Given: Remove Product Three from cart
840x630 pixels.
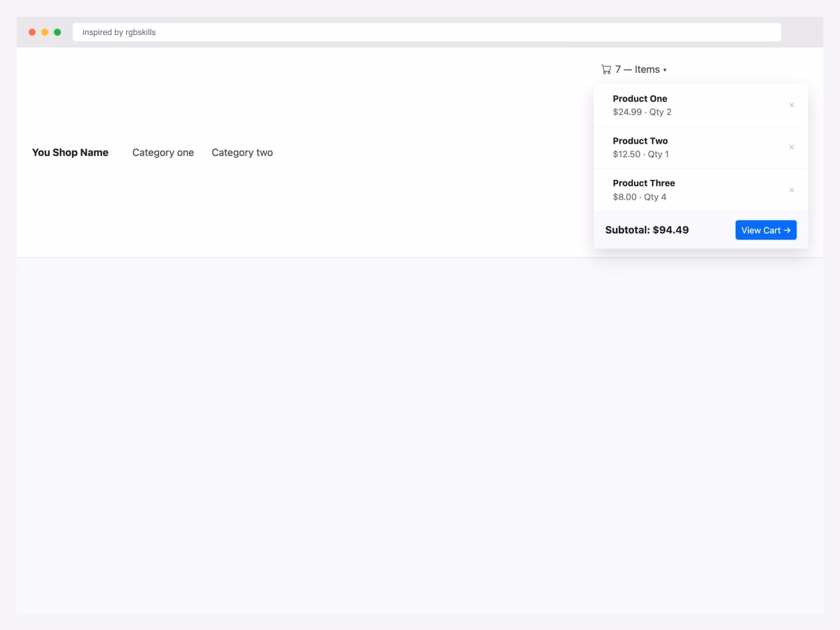Looking at the screenshot, I should pyautogui.click(x=792, y=190).
